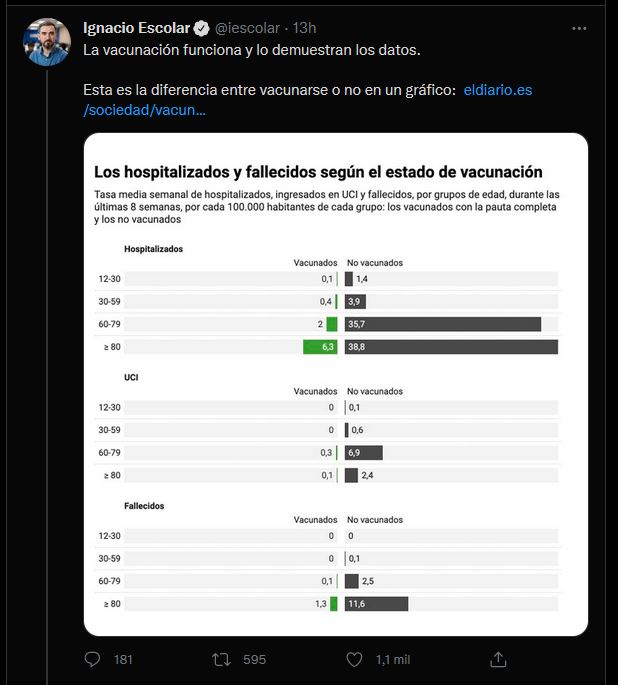Open the eldiario.es article link
Image resolution: width=618 pixels, height=685 pixels.
(307, 100)
